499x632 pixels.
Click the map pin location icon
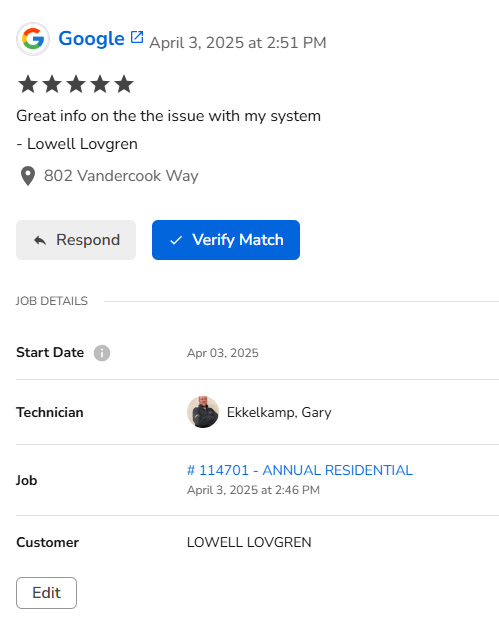tap(28, 176)
